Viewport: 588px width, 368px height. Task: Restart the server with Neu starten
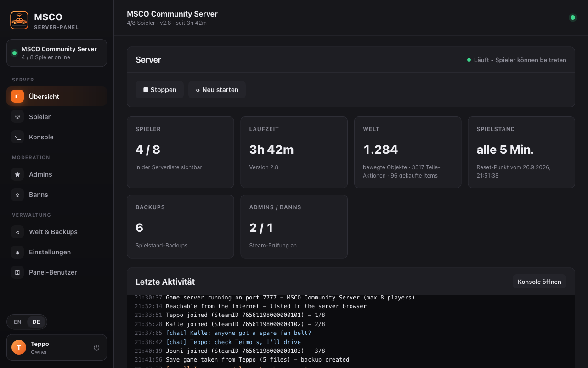[217, 90]
